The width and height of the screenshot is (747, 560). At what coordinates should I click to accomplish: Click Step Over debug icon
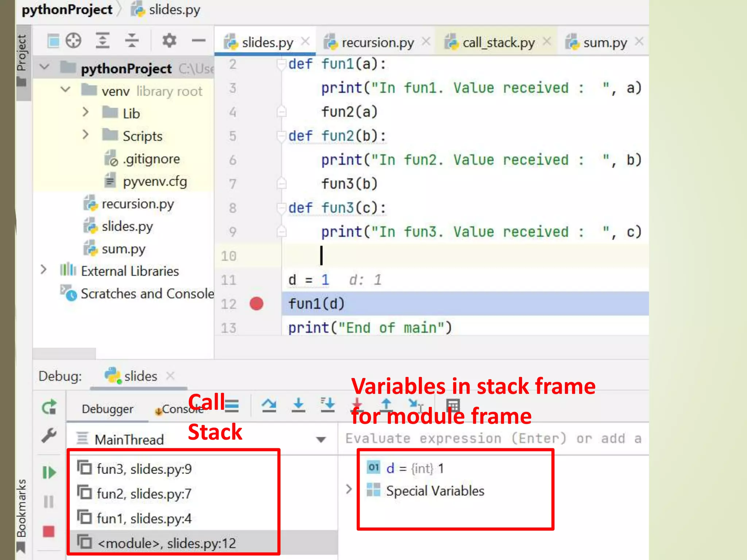269,405
